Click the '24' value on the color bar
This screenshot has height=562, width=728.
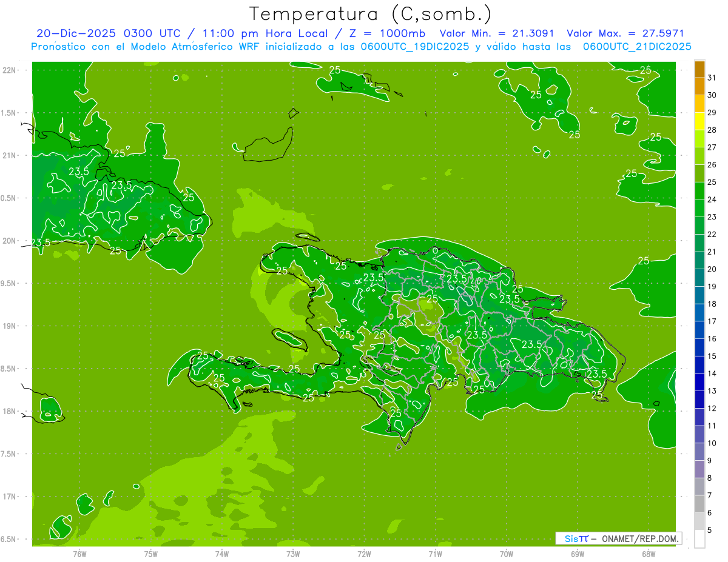click(x=712, y=199)
